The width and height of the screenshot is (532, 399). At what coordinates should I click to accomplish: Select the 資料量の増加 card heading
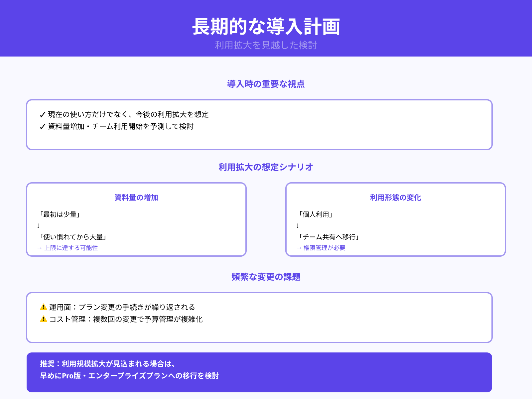coord(136,197)
